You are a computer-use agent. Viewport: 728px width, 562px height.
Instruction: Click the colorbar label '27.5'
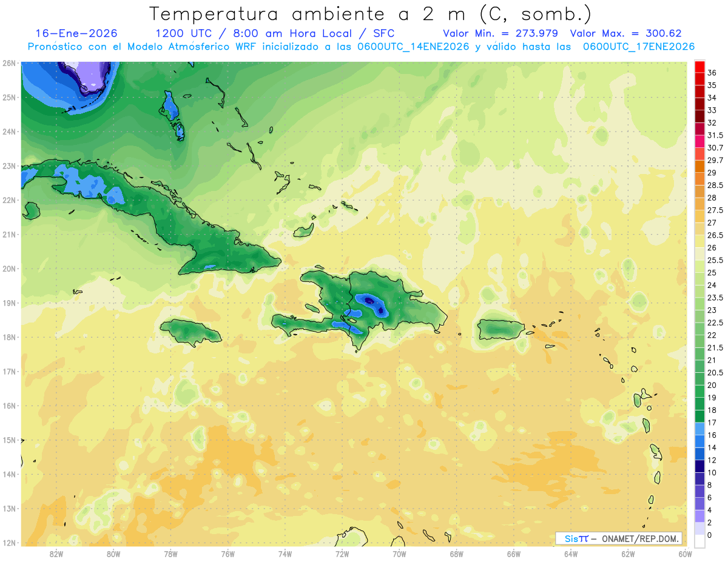(715, 210)
